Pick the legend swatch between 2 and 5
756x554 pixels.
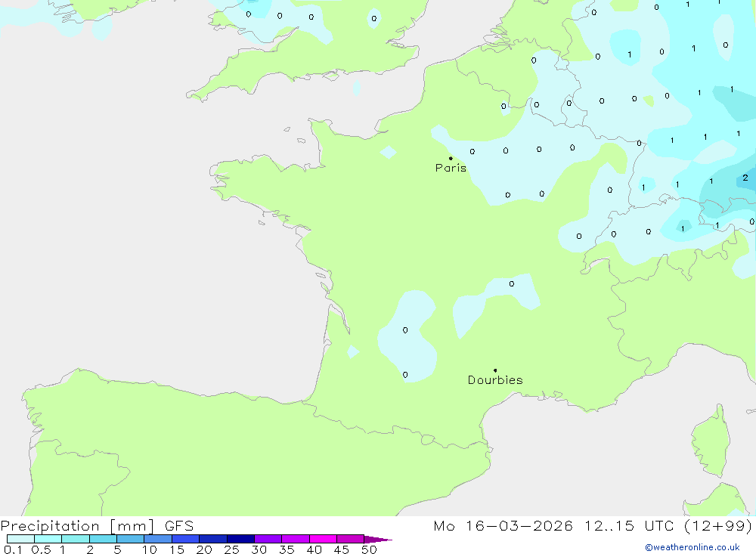(x=103, y=539)
